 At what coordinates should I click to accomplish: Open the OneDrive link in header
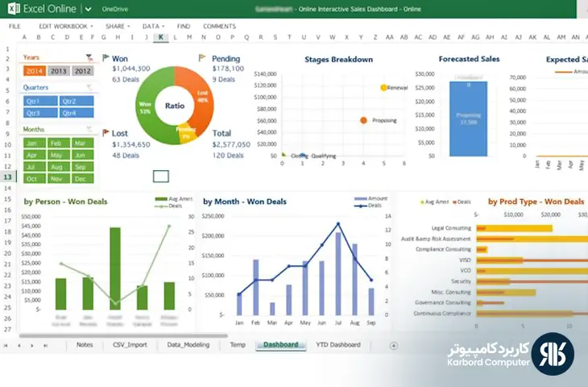point(114,9)
